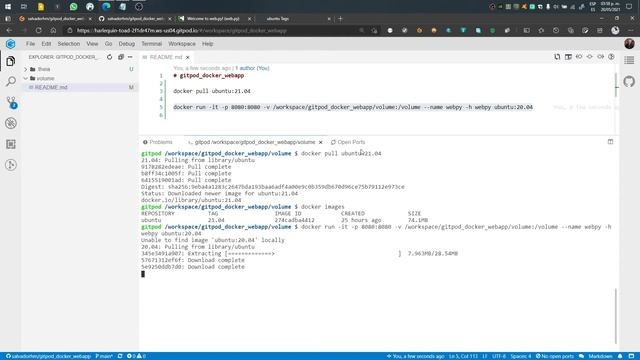Screen dimensions: 640x360
Task: Open the user avatar menu in Gitpod
Action: click(629, 44)
